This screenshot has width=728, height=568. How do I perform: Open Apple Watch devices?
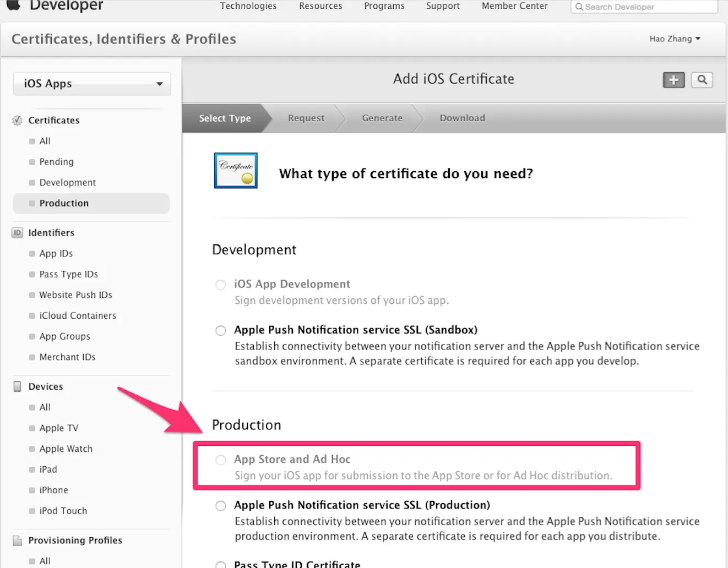coord(66,449)
